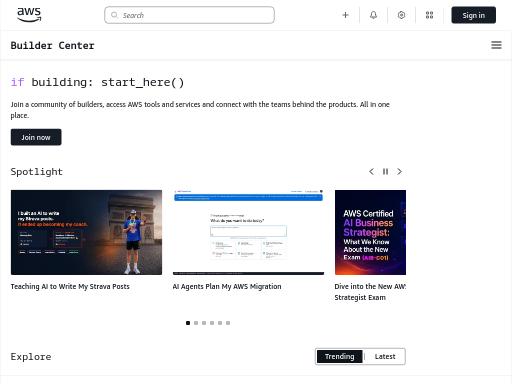Switch Explore to Trending
The image size is (512, 384).
(x=340, y=356)
